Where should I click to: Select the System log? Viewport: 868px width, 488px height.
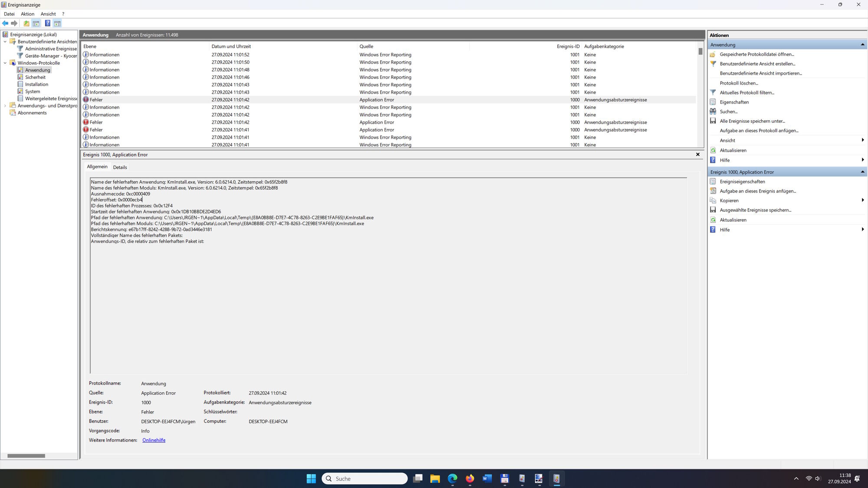[x=33, y=92]
